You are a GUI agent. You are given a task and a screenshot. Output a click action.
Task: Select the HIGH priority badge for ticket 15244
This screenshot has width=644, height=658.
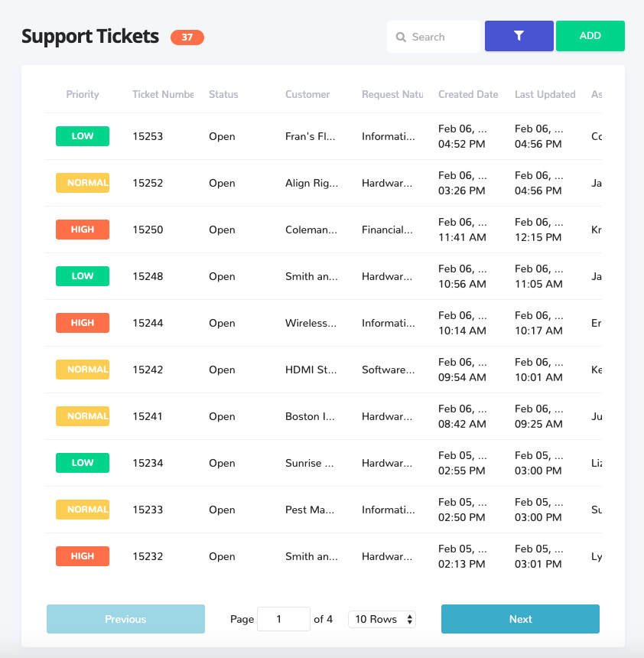click(83, 323)
